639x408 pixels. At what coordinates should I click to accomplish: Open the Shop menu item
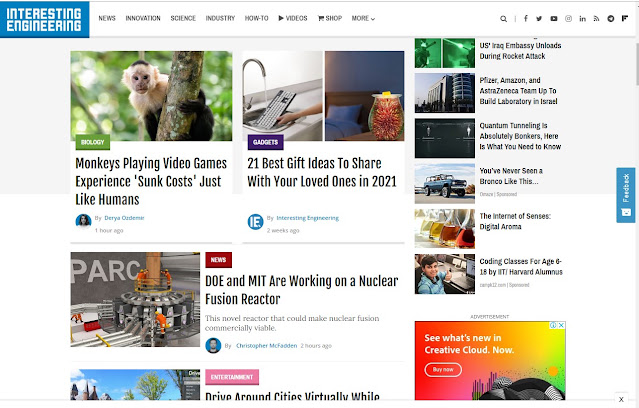point(330,18)
